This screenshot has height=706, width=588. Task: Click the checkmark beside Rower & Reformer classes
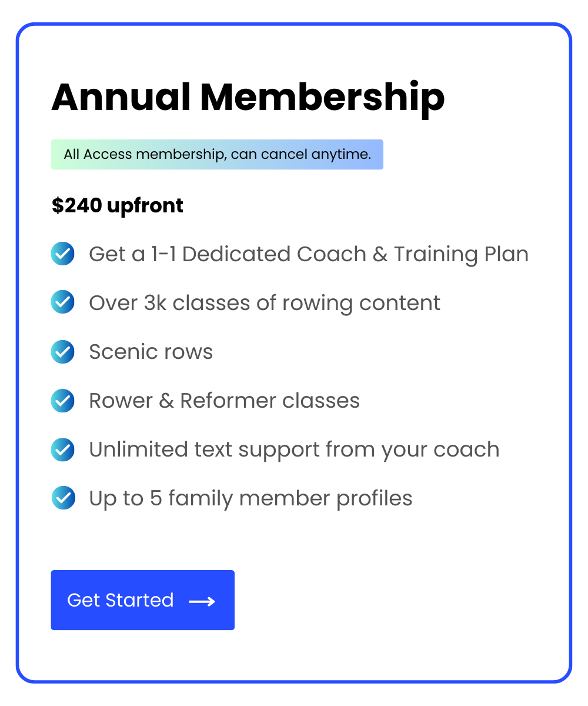tap(63, 401)
